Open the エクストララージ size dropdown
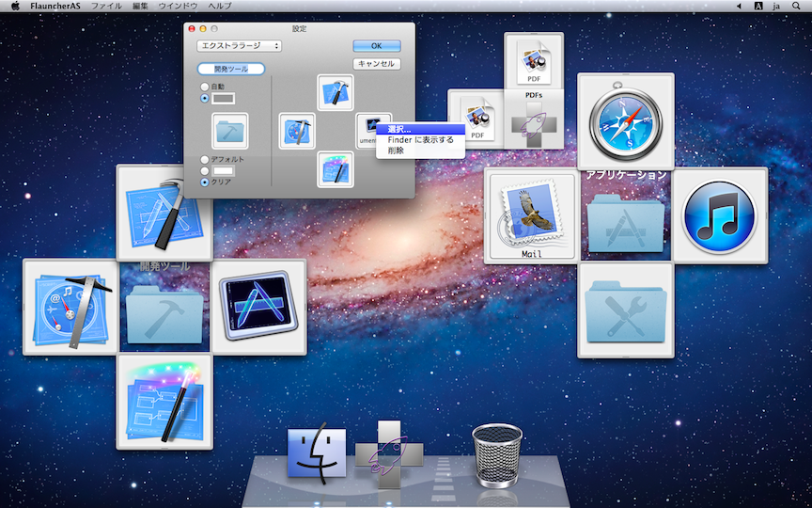 (x=239, y=45)
